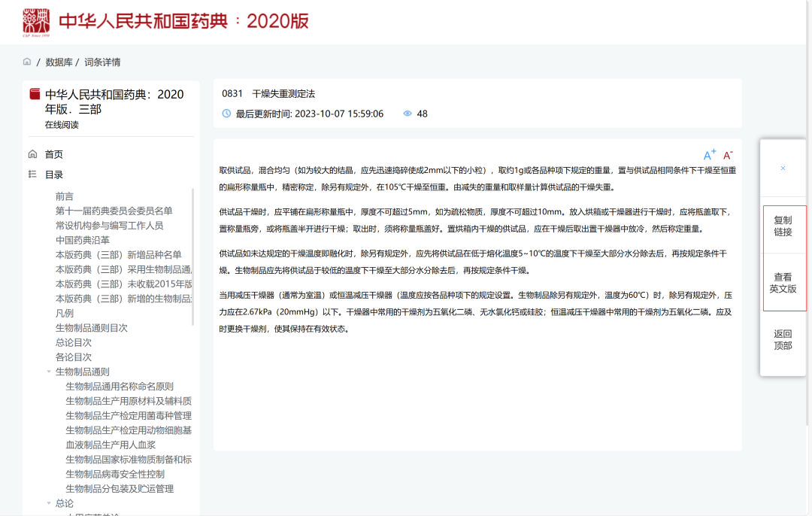The width and height of the screenshot is (812, 516).
Task: Open 本版药典（三部）新增的生物制品 entry
Action: point(124,299)
